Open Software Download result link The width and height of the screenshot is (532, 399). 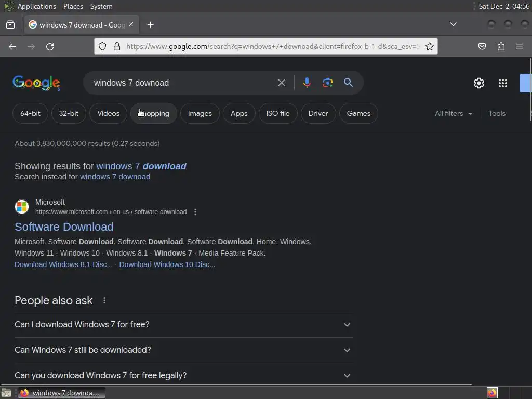coord(64,227)
